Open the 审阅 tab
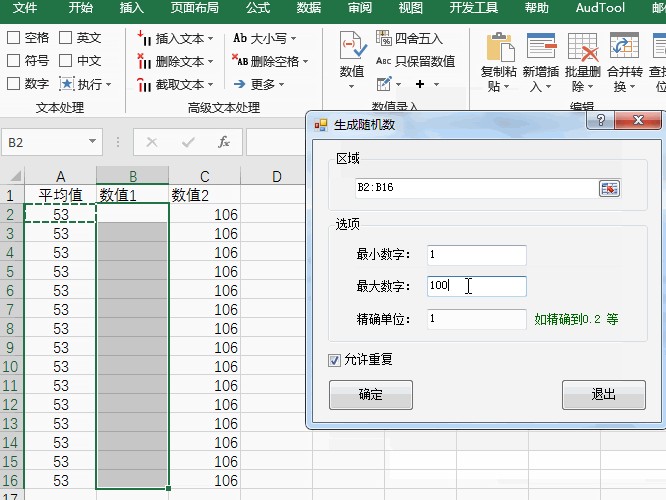This screenshot has width=666, height=500. 360,8
